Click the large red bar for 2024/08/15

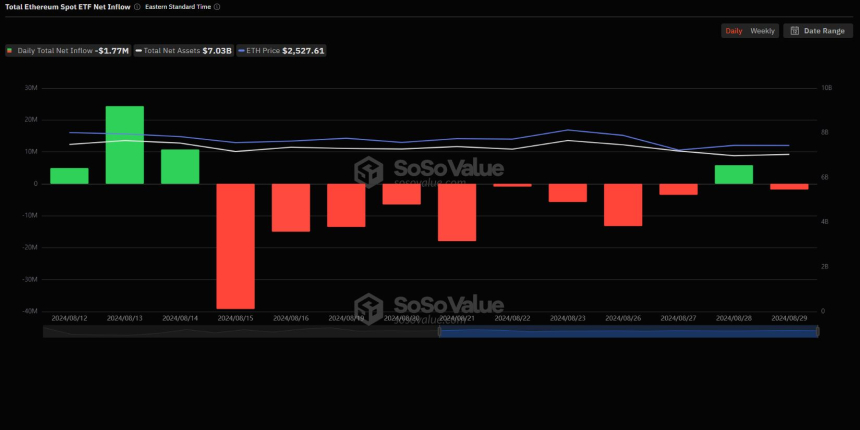click(x=236, y=246)
